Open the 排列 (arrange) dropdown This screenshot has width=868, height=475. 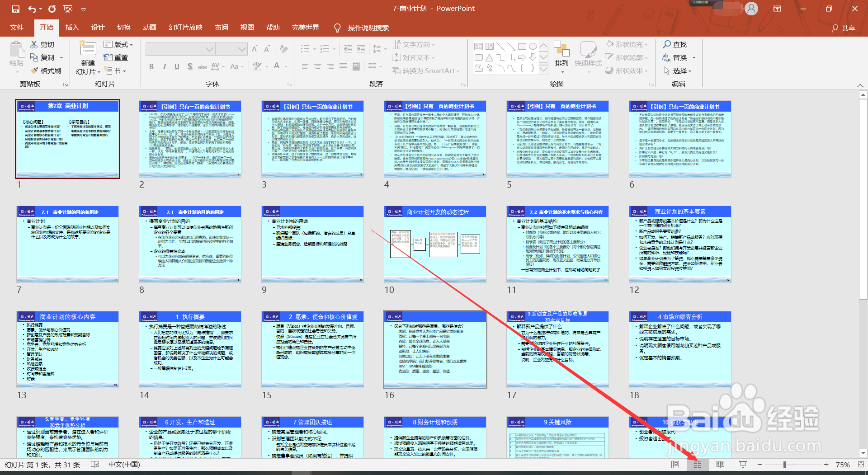coord(562,58)
